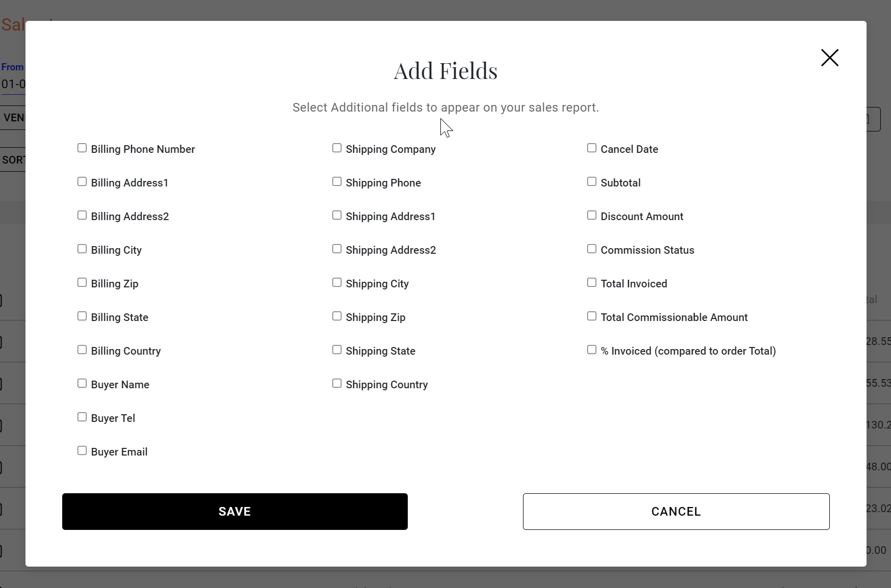Viewport: 891px width, 588px height.
Task: Toggle the Billing Country checkbox
Action: click(82, 350)
